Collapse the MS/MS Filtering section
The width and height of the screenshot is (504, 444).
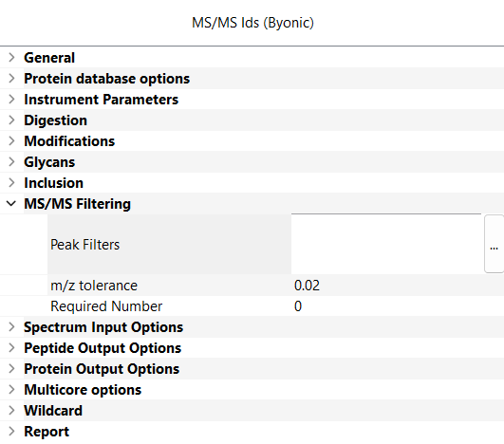point(11,204)
